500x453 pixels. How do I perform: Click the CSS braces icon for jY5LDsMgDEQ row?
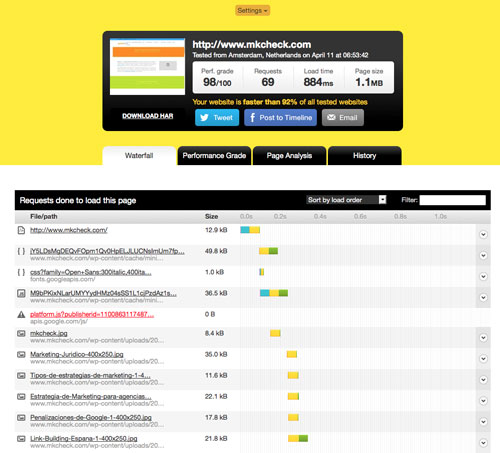(x=21, y=251)
